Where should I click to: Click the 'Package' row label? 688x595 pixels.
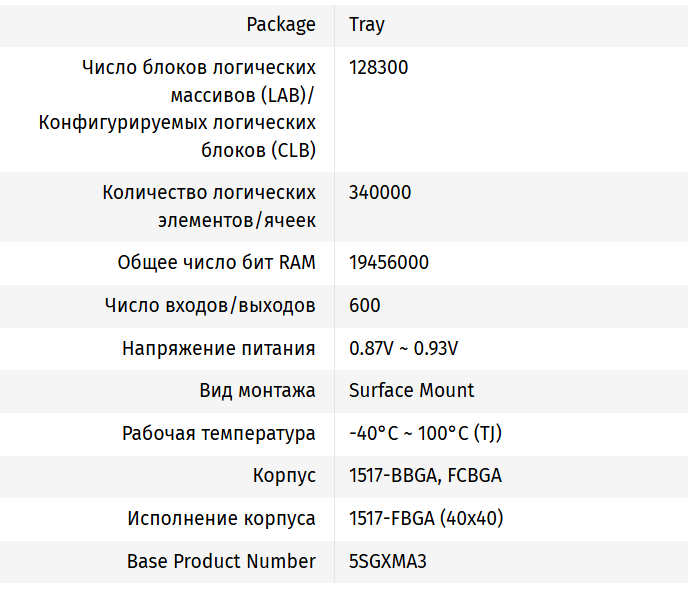click(281, 24)
